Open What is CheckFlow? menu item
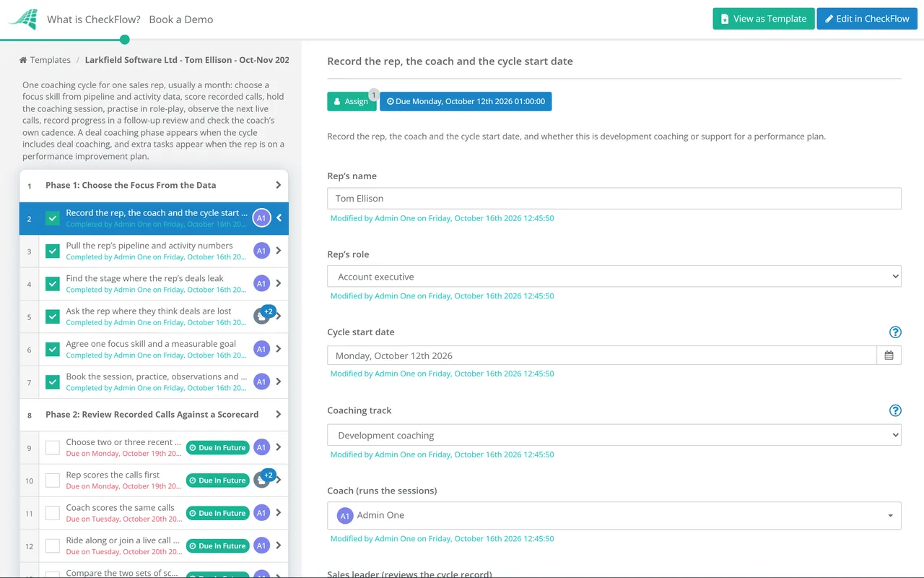This screenshot has height=578, width=924. tap(94, 20)
